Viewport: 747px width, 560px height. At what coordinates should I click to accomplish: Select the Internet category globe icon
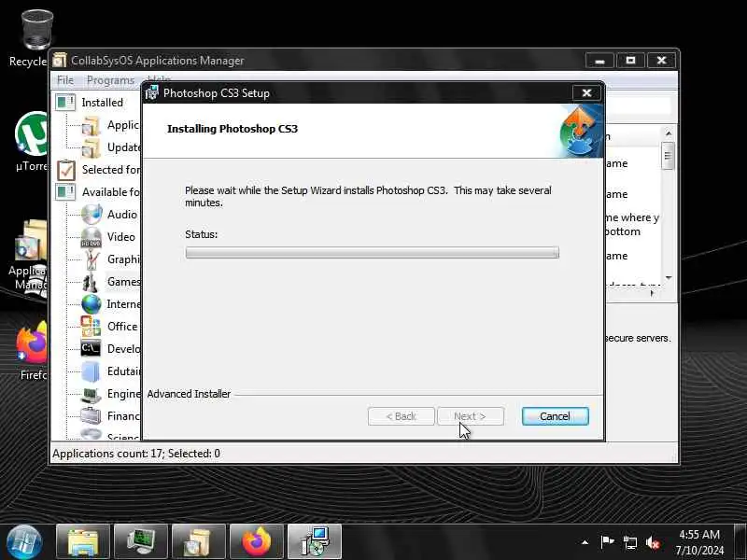click(91, 304)
